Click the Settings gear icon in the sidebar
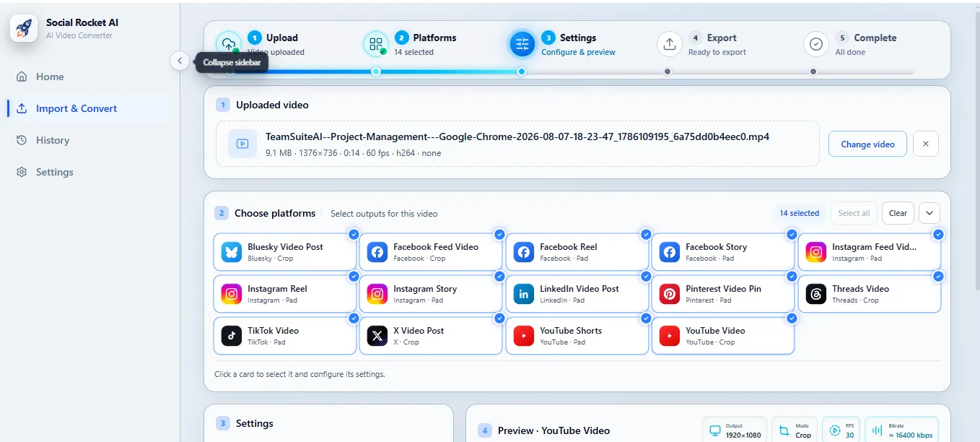The height and width of the screenshot is (442, 980). pyautogui.click(x=22, y=172)
